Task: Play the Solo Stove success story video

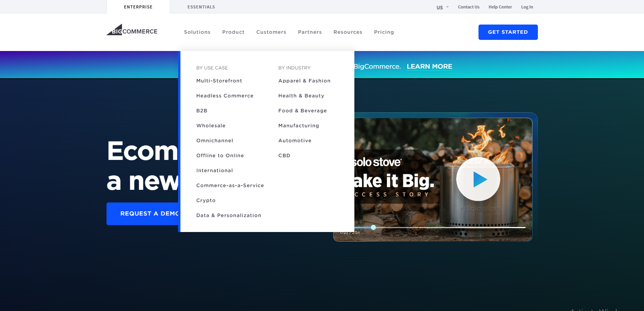Action: [478, 179]
